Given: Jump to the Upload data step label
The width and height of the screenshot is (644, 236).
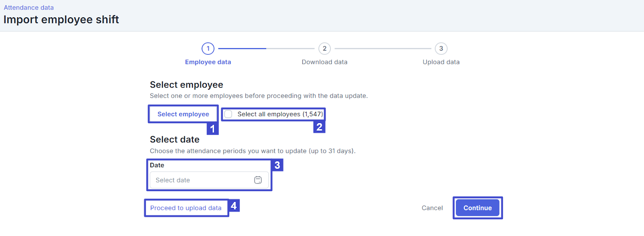Looking at the screenshot, I should point(441,62).
